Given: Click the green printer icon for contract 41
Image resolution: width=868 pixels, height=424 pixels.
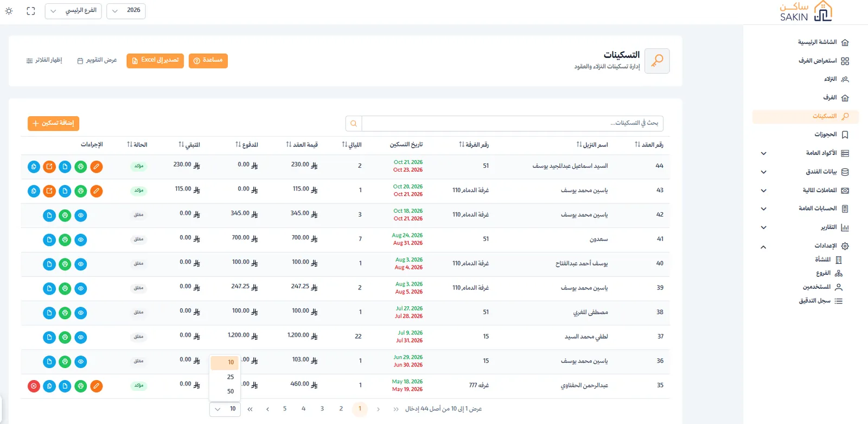Looking at the screenshot, I should [65, 240].
